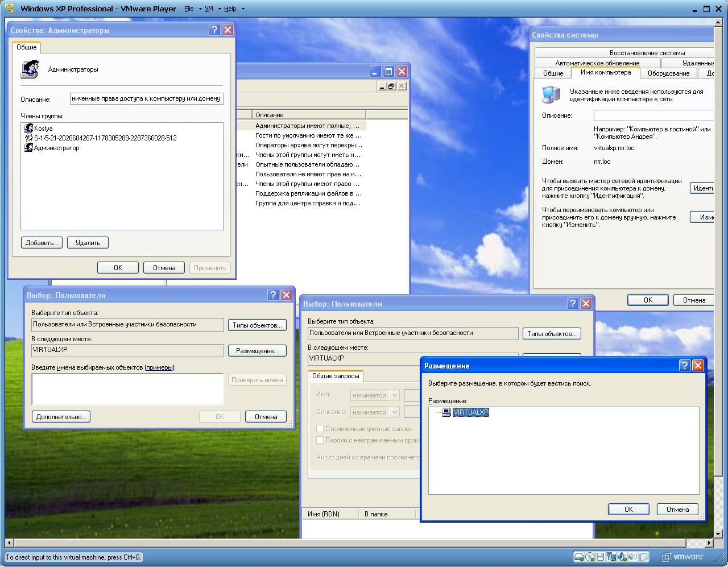The width and height of the screenshot is (728, 567).
Task: Click the floppy drive icon in VMware status bar
Action: click(601, 557)
